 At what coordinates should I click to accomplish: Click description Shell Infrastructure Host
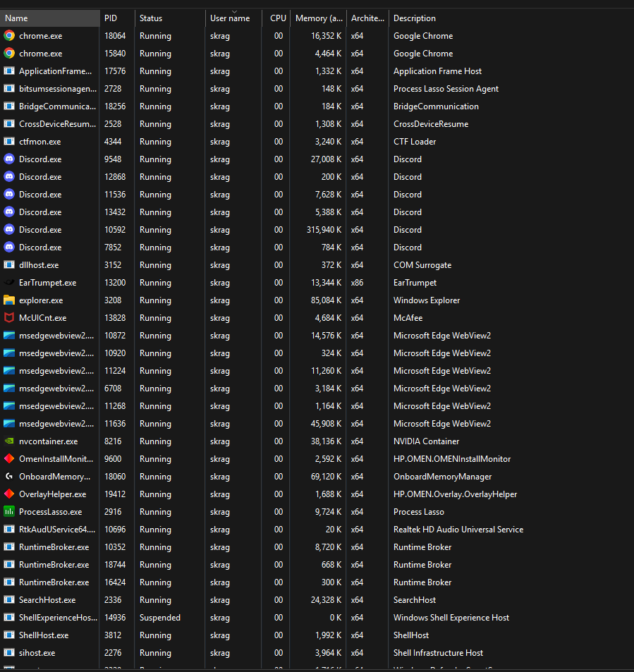(x=438, y=653)
